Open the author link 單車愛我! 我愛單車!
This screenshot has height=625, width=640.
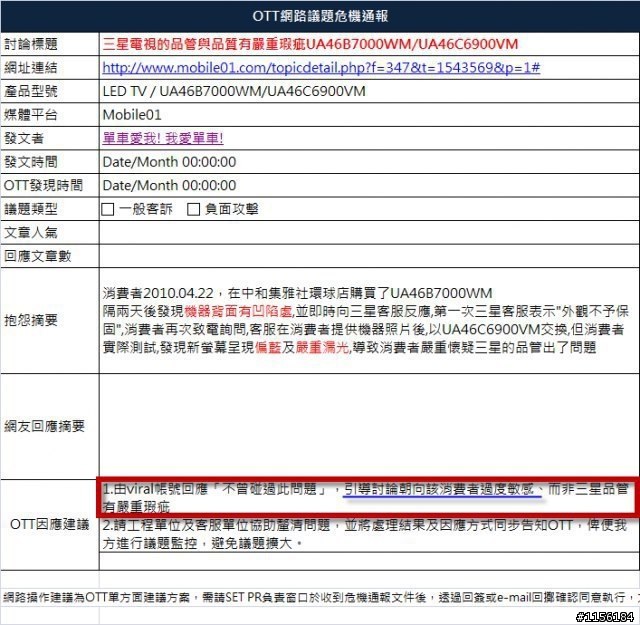click(163, 138)
